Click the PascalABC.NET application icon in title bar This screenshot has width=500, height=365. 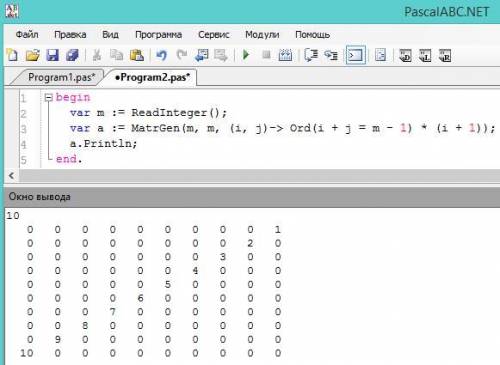(12, 11)
